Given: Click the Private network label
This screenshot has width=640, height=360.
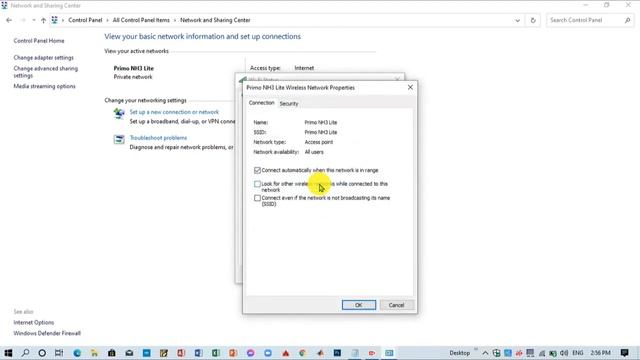Looking at the screenshot, I should pos(133,77).
